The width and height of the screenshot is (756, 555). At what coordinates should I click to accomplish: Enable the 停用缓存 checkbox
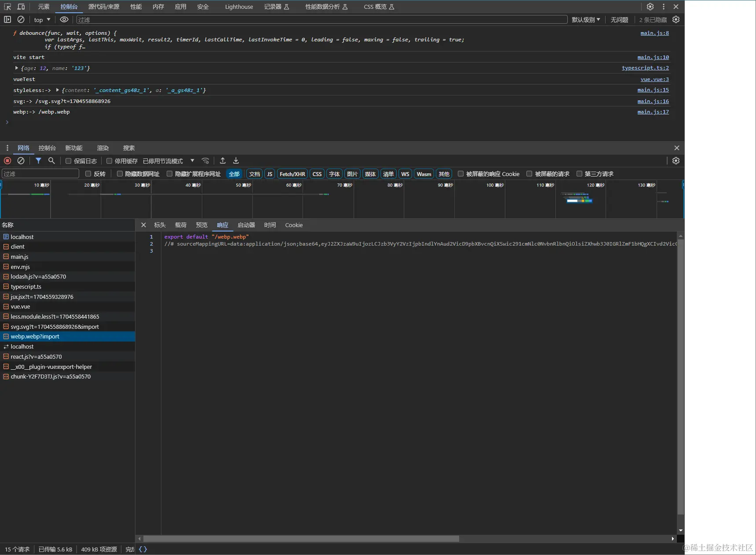pyautogui.click(x=109, y=161)
